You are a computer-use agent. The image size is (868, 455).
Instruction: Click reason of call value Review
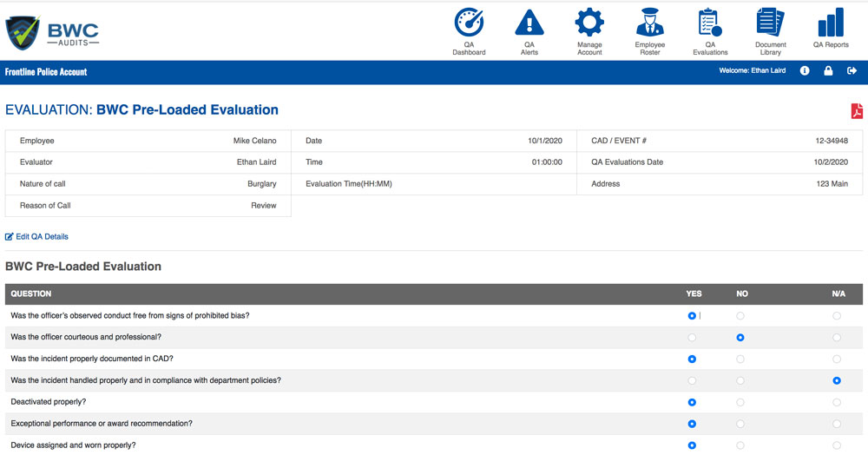[264, 206]
